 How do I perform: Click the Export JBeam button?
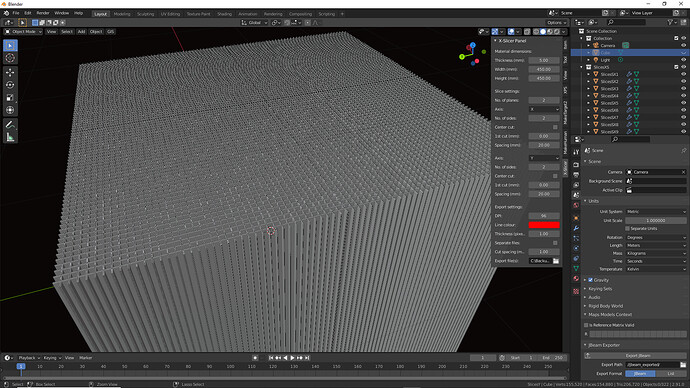(637, 355)
